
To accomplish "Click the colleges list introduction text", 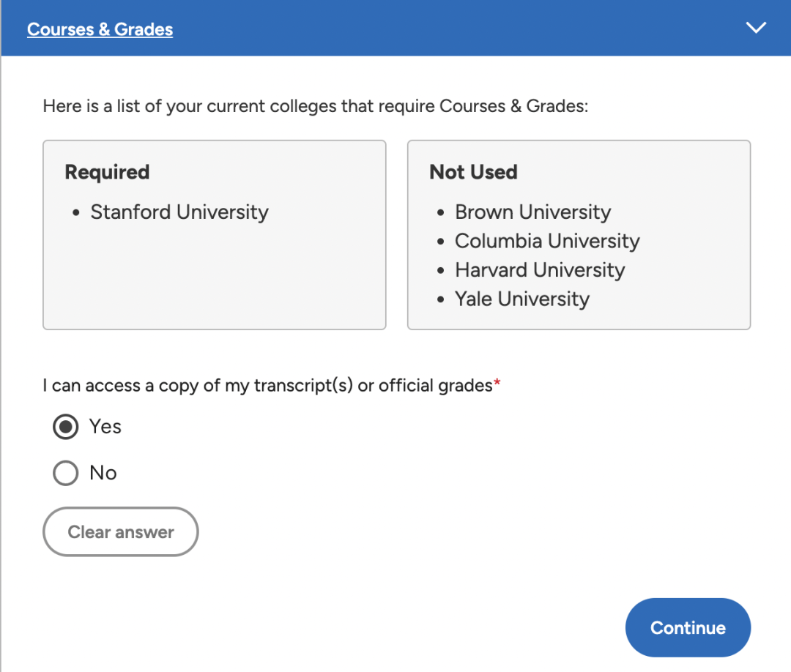I will click(x=315, y=106).
